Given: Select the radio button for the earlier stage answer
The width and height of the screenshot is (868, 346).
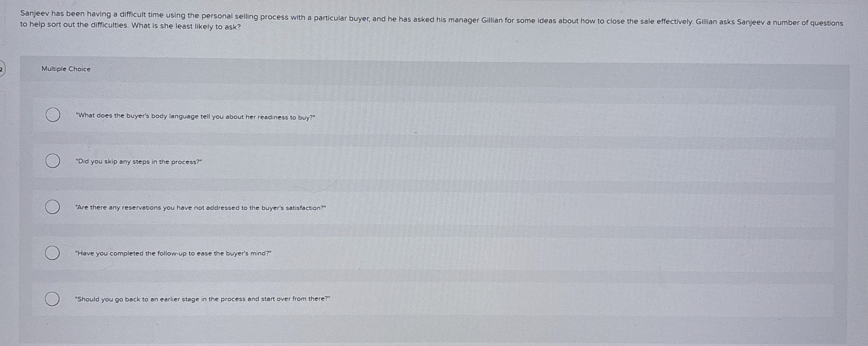Looking at the screenshot, I should coord(52,299).
